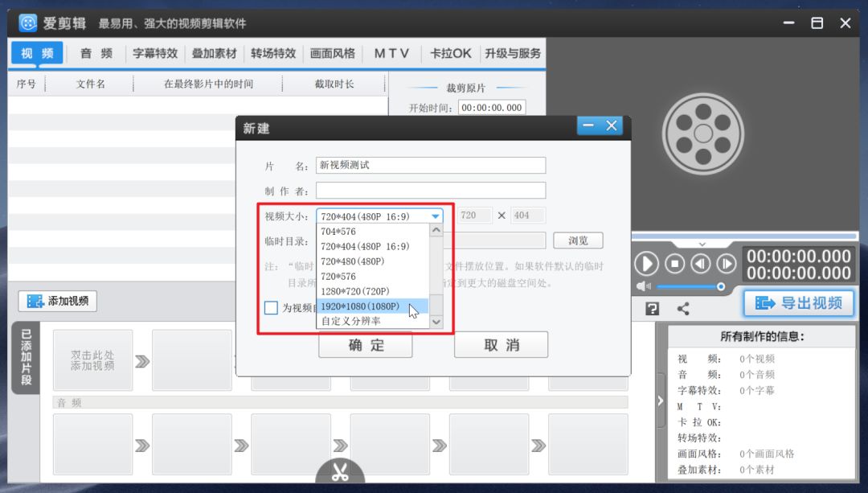Viewport: 868px width, 493px height.
Task: Click the Stop playback icon
Action: [674, 263]
